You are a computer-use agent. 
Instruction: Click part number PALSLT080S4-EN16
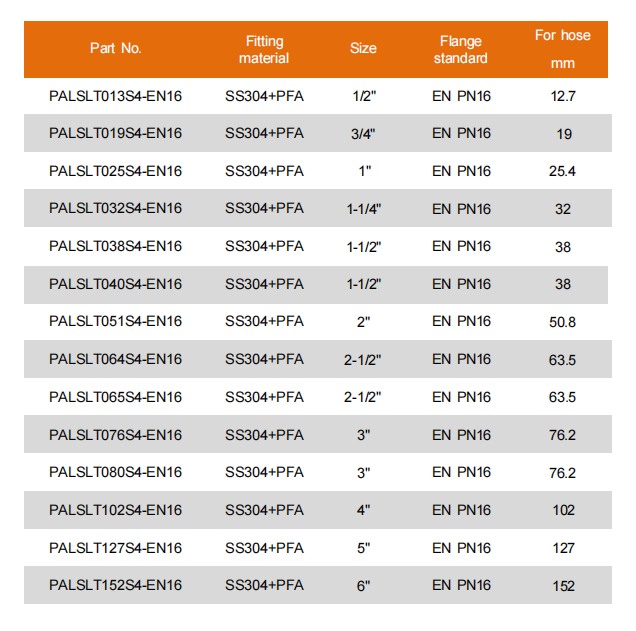(x=116, y=472)
